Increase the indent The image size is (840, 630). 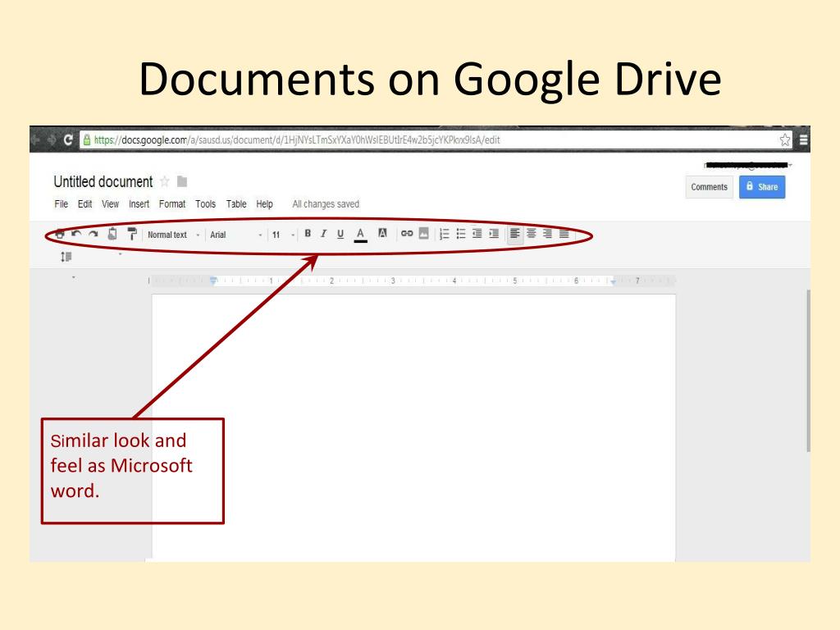[494, 234]
